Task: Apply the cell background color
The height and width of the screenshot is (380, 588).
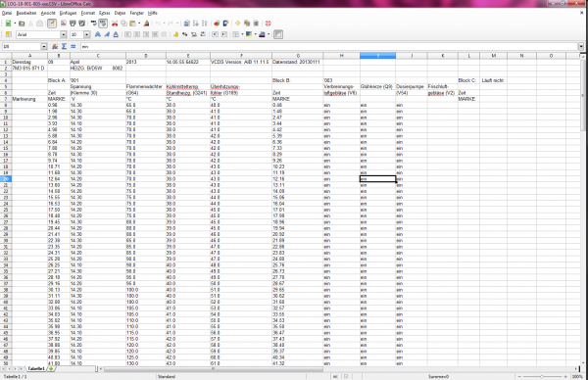Action: [249, 34]
